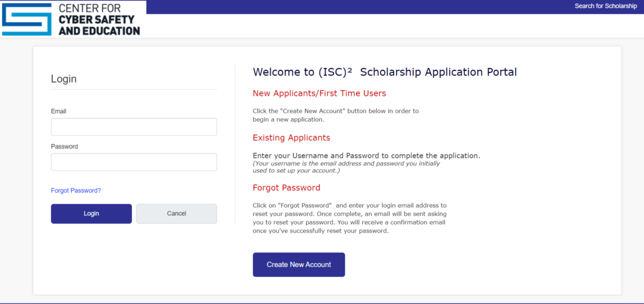Open the Search for Scholarship link
644x304 pixels.
click(606, 6)
